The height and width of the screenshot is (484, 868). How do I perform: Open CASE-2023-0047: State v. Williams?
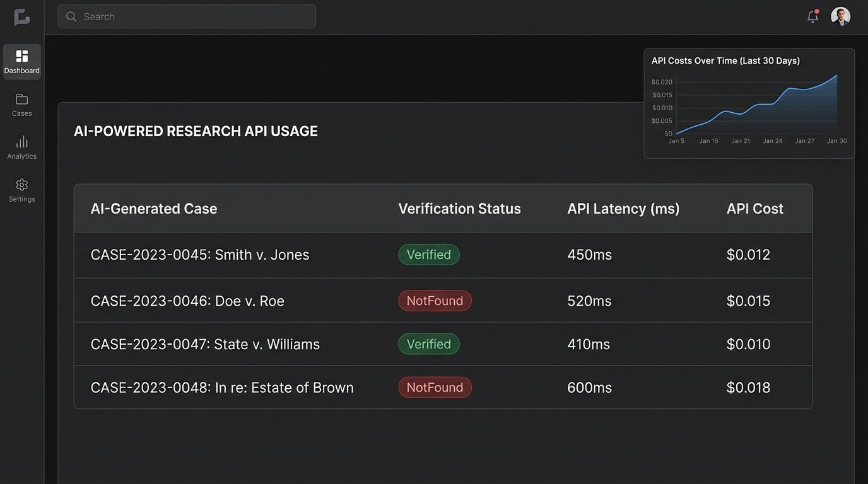(x=205, y=344)
